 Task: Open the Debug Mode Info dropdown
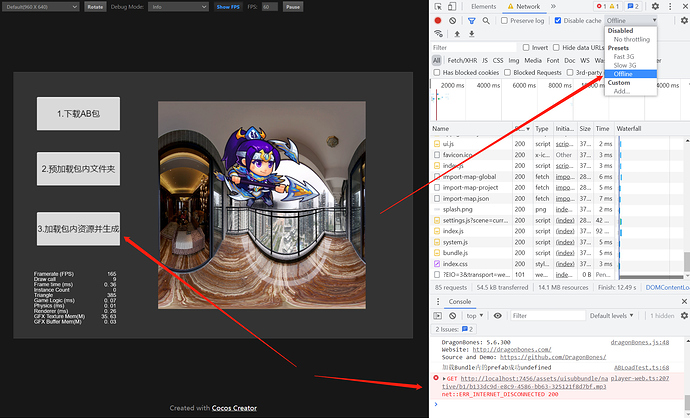click(178, 7)
